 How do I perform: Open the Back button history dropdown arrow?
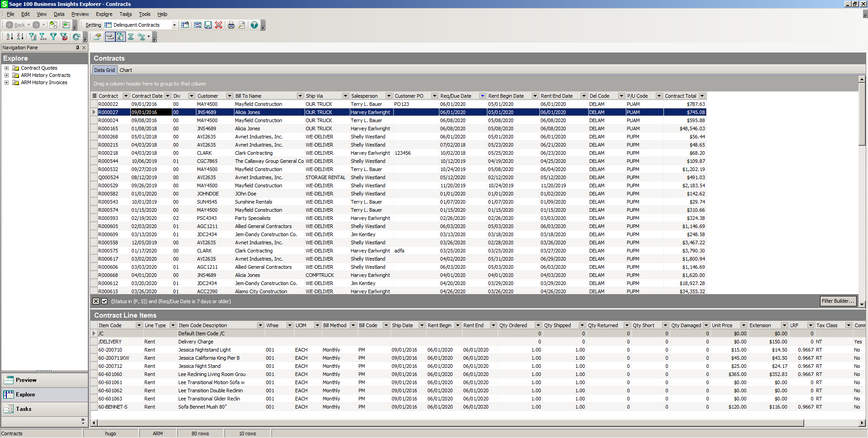tap(29, 25)
